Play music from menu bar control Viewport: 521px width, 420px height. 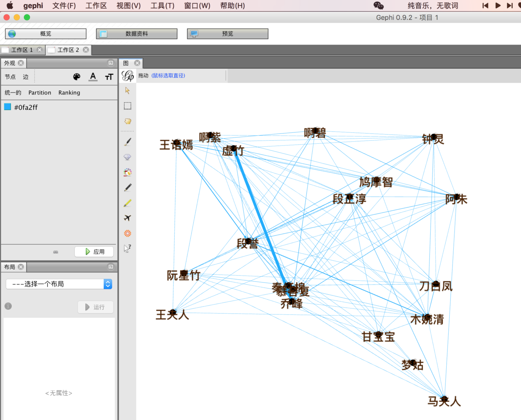click(x=498, y=5)
